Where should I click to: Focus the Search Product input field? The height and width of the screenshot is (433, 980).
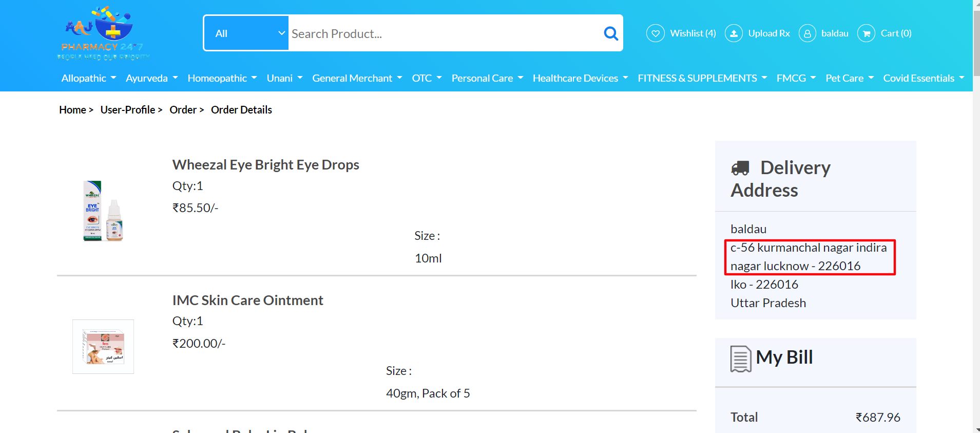pos(445,33)
